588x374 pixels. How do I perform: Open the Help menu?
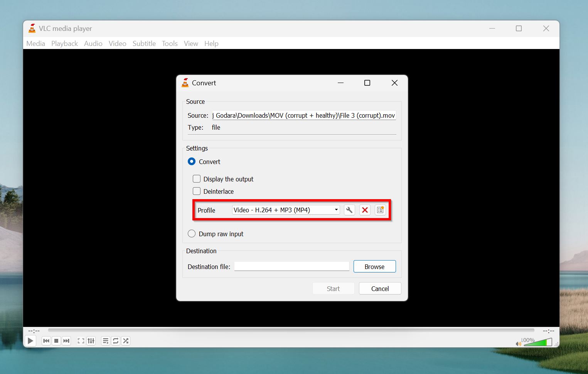pos(211,44)
